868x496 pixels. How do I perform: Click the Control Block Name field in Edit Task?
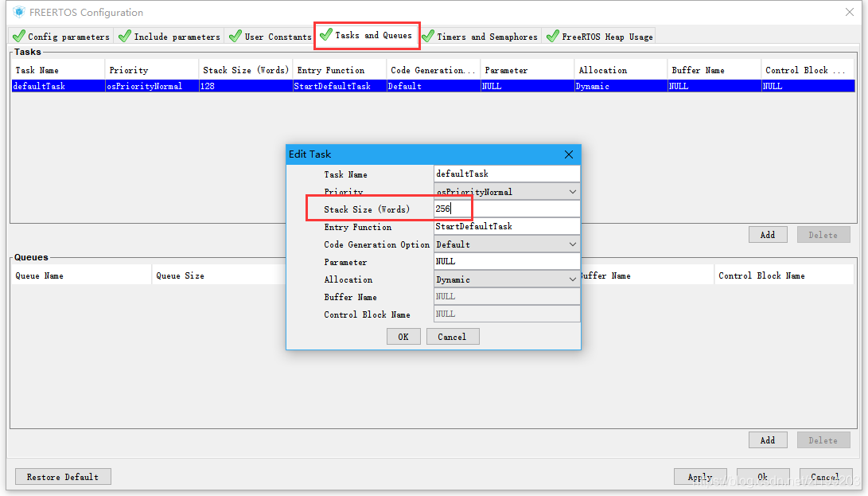pos(507,314)
